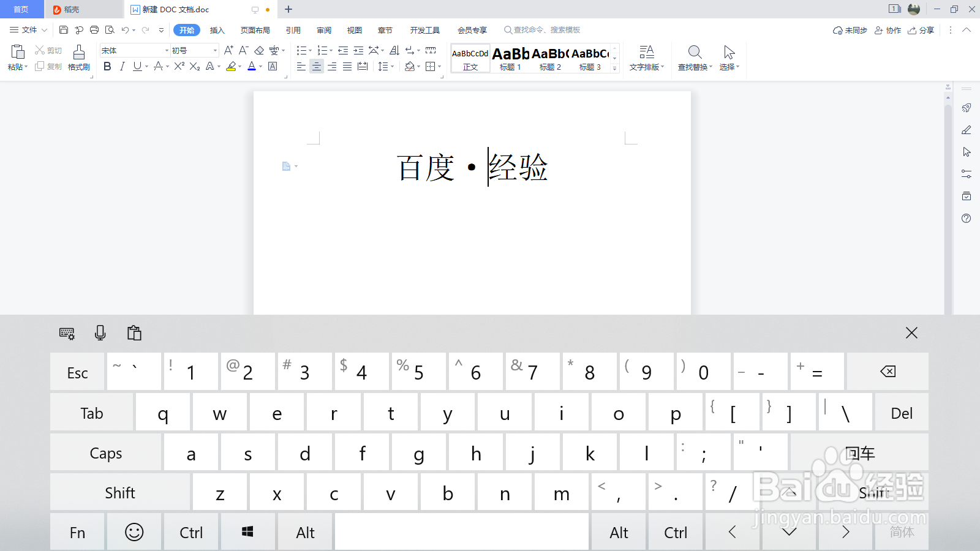This screenshot has height=551, width=980.
Task: Open the 文件 menu dropdown
Action: coord(28,30)
